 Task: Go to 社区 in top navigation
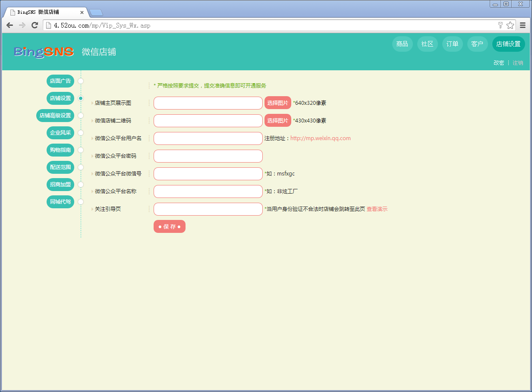click(x=427, y=44)
